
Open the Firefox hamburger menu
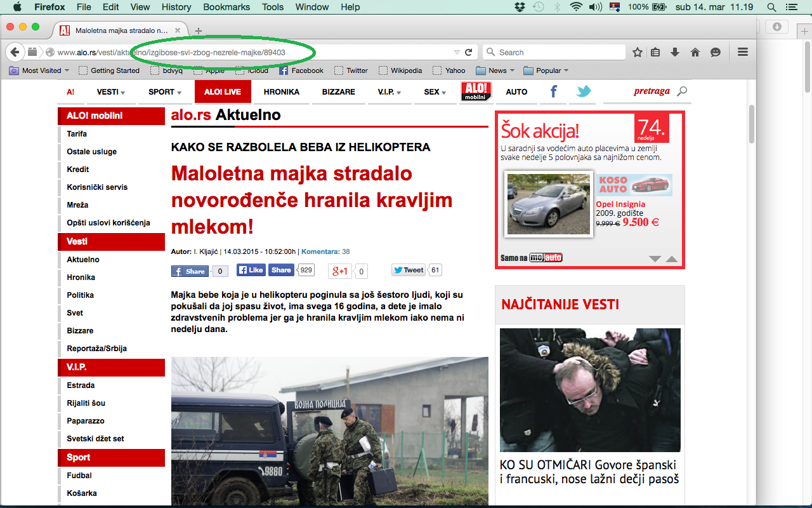click(743, 52)
